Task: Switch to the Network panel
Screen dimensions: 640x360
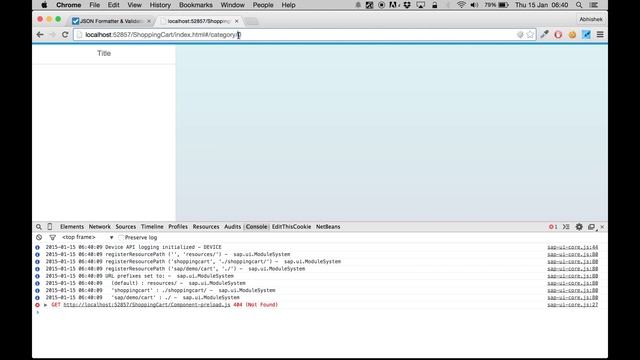Action: 100,227
